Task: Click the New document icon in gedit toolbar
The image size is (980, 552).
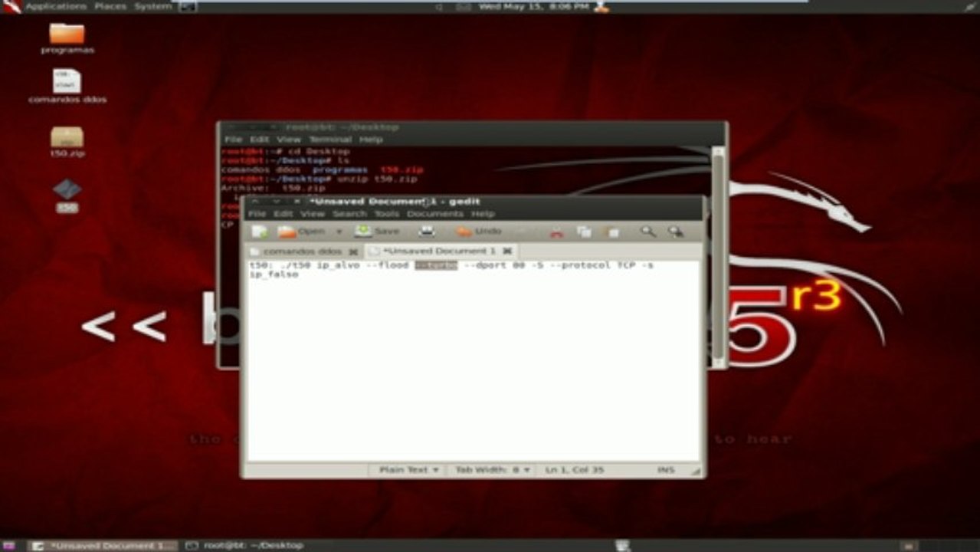Action: 261,232
